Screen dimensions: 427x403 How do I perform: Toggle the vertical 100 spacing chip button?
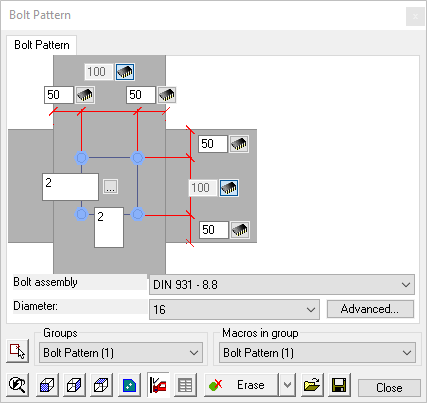coord(229,188)
